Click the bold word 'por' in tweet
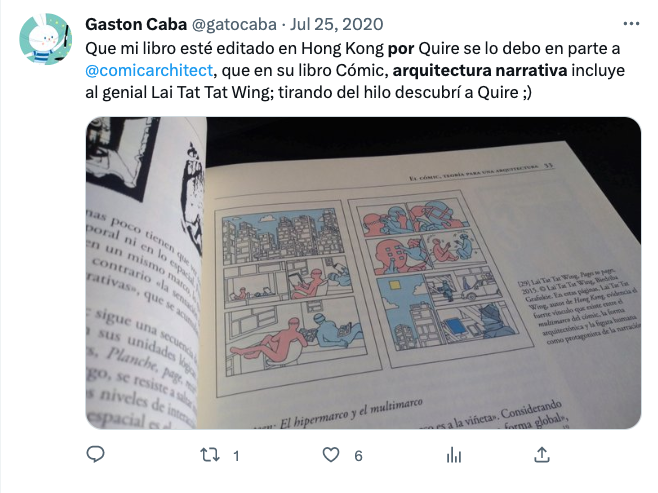 coord(401,49)
